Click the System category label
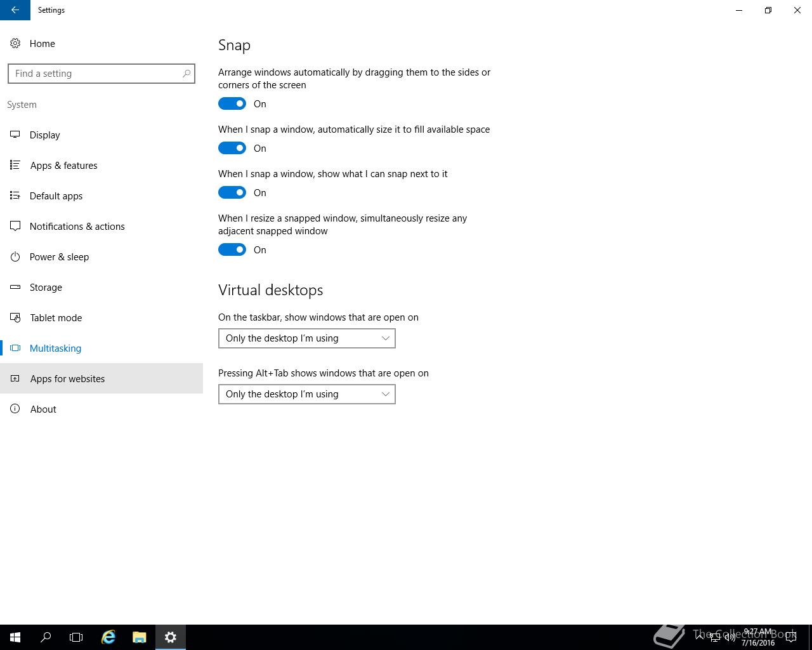The height and width of the screenshot is (650, 812). (22, 105)
